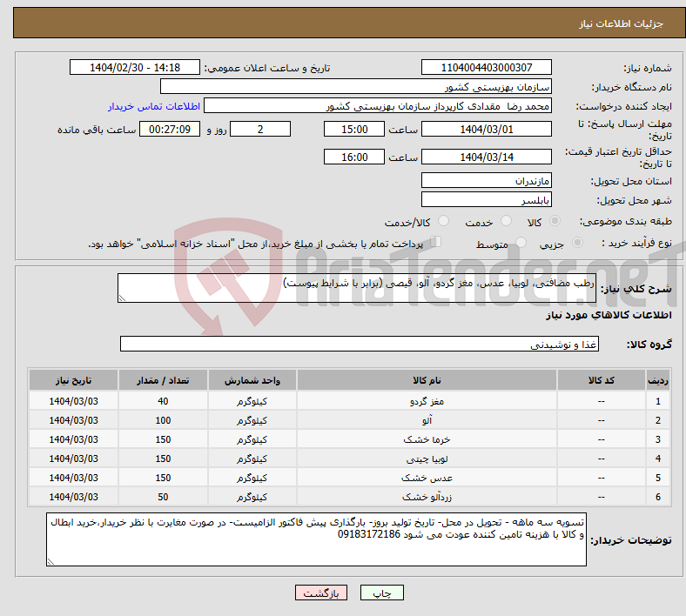The height and width of the screenshot is (616, 686).
Task: Click the عدس خشک item name
Action: pyautogui.click(x=427, y=478)
